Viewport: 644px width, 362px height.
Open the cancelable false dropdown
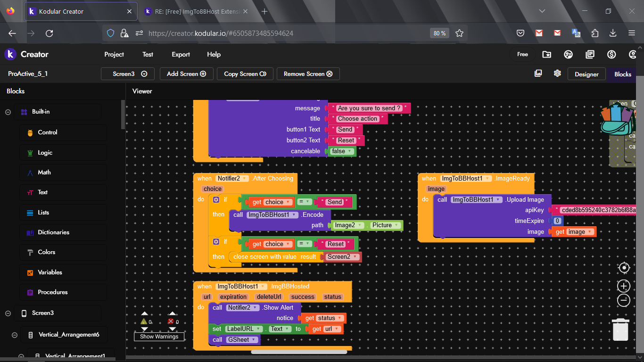(342, 151)
